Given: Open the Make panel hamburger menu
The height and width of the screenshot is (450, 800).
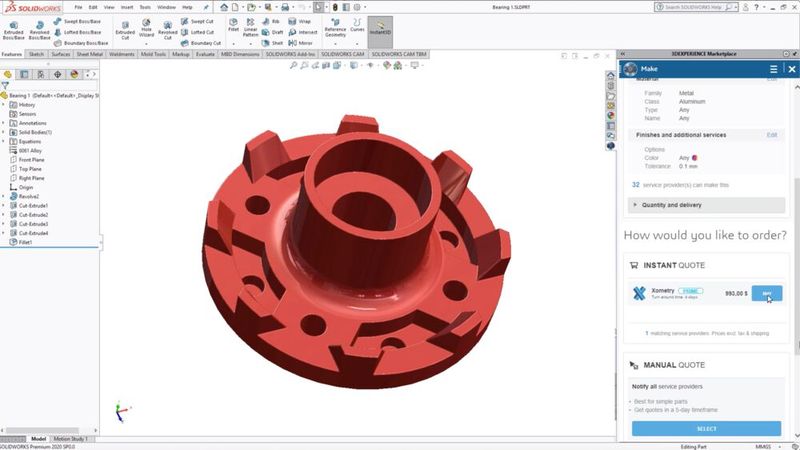Looking at the screenshot, I should 774,69.
